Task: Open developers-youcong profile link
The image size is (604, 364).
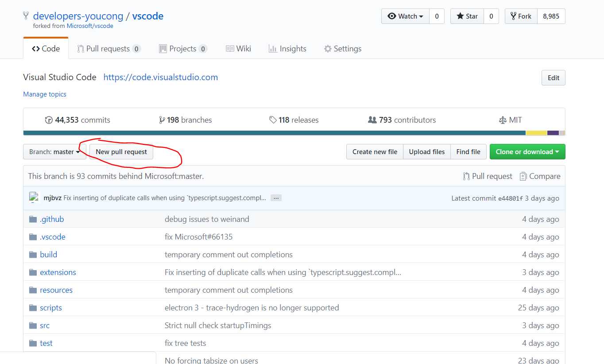Action: pyautogui.click(x=78, y=16)
